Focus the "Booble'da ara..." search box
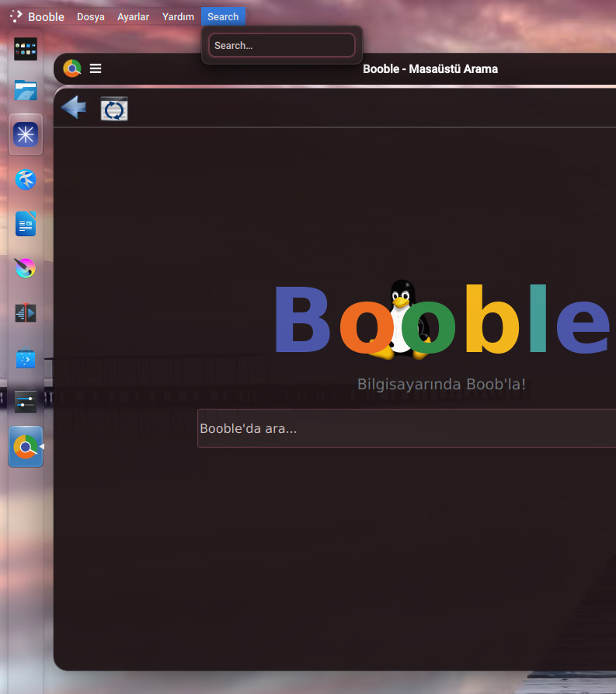Screen dimensions: 616x694 click(x=404, y=428)
